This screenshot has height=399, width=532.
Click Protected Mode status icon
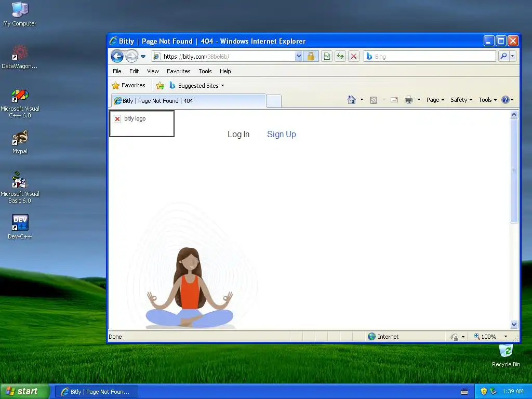coord(454,337)
